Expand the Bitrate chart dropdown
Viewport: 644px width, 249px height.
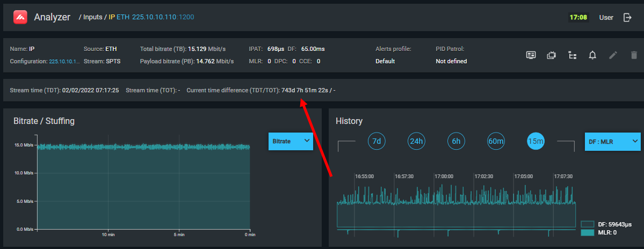(x=291, y=141)
